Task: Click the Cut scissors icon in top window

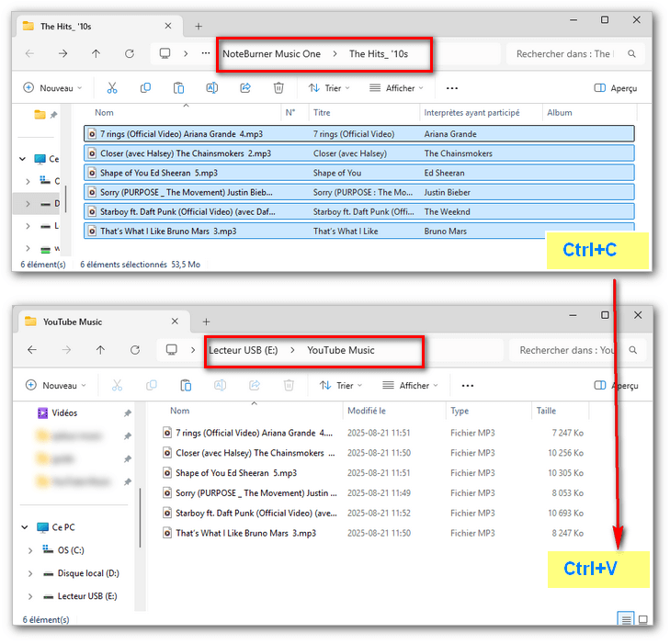Action: tap(112, 88)
